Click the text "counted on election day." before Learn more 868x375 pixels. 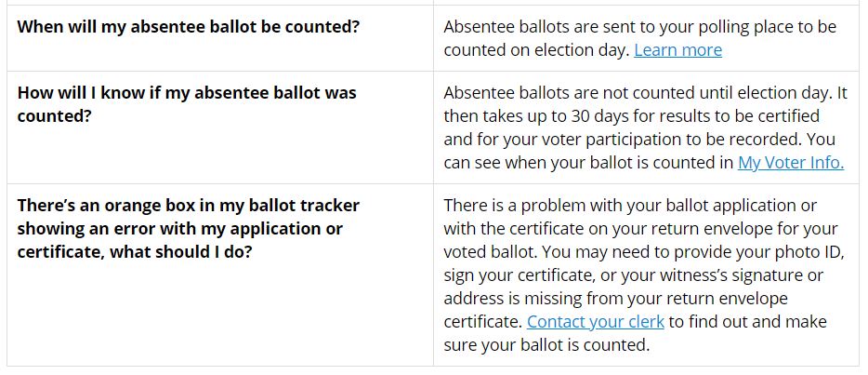pos(536,50)
